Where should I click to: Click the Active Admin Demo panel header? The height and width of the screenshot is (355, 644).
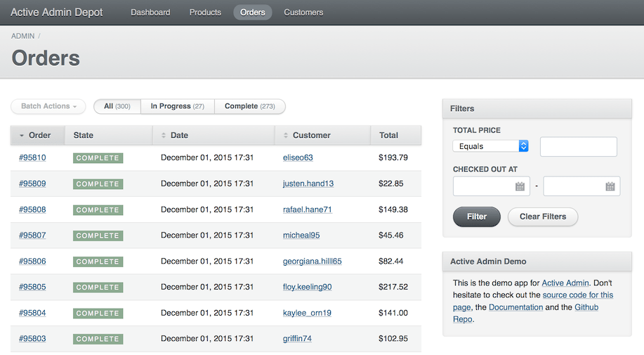point(537,262)
